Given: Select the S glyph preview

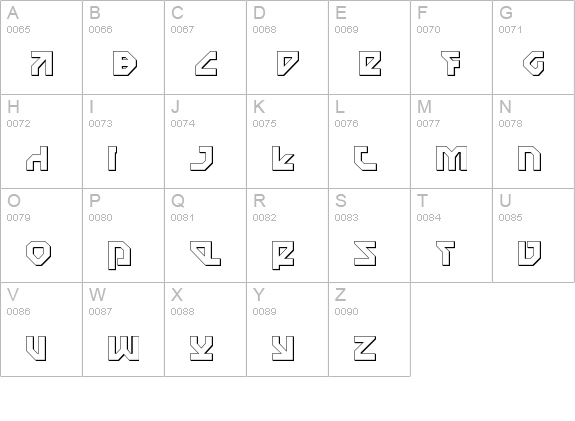Looking at the screenshot, I should point(365,253).
